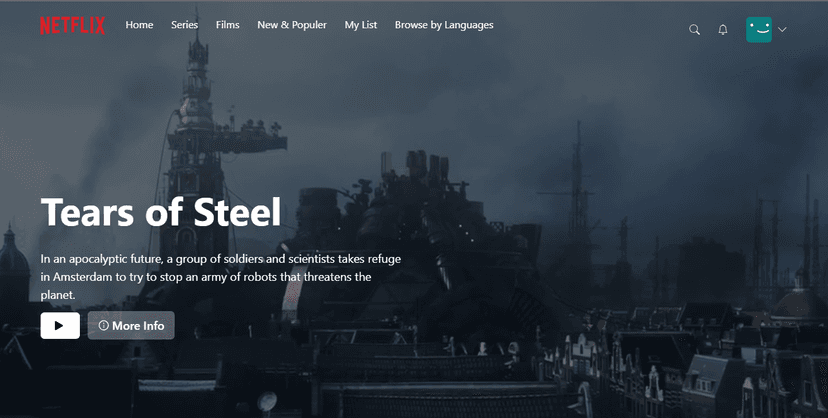This screenshot has height=418, width=828.
Task: Select New & Populer in the navigation
Action: [x=292, y=25]
